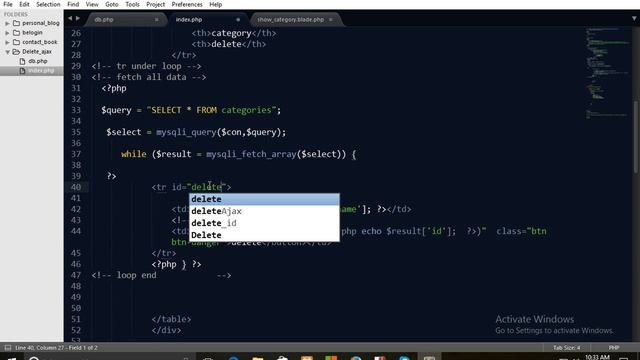Viewport: 640px width, 360px height.
Task: Click 'category' text on line 26
Action: pos(231,33)
